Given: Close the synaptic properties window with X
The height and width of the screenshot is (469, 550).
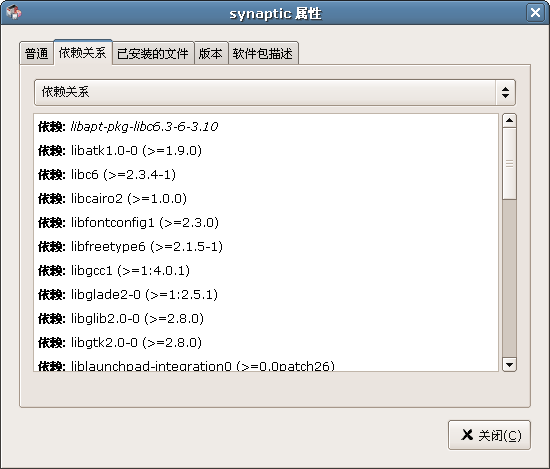Looking at the screenshot, I should coord(535,13).
